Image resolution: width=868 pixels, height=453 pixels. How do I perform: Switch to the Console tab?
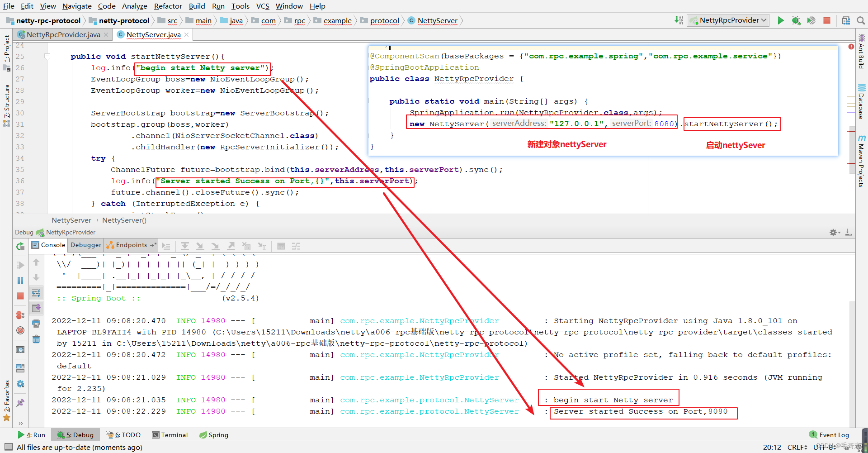(48, 245)
